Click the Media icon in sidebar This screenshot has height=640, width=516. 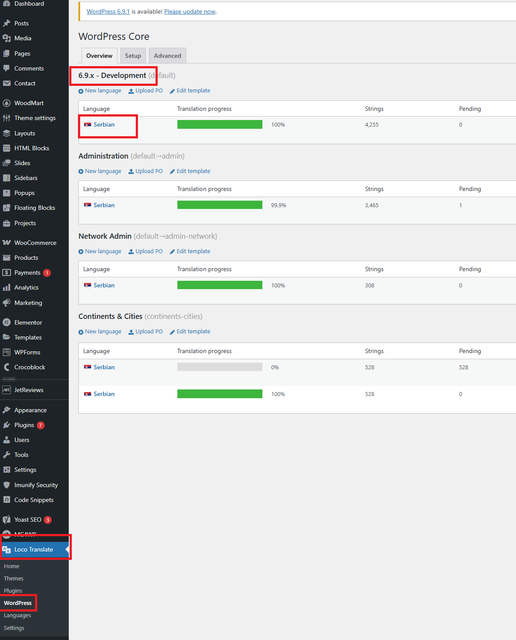pos(7,38)
